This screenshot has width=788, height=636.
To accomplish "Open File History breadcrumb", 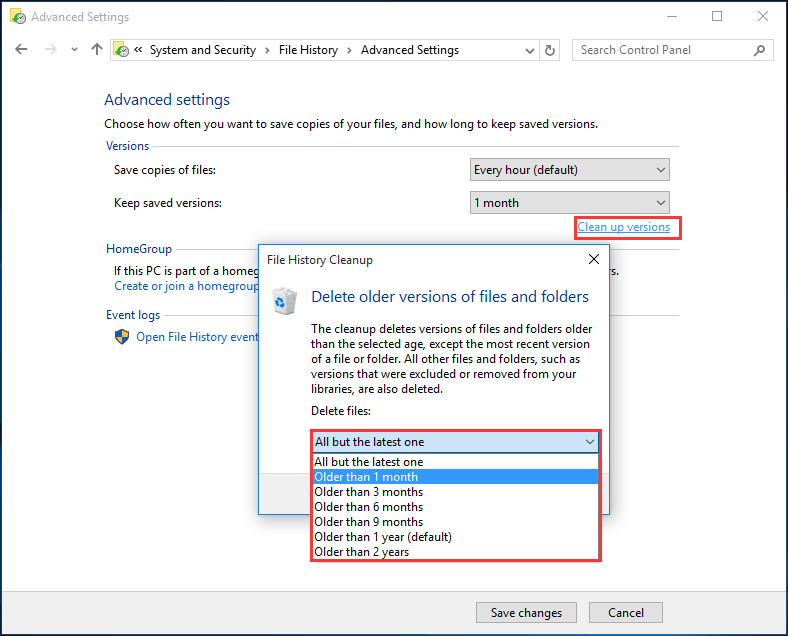I will [x=308, y=50].
